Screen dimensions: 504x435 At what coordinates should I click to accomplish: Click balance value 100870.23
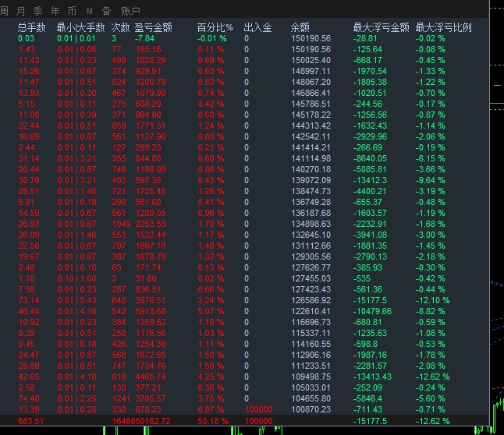click(311, 410)
